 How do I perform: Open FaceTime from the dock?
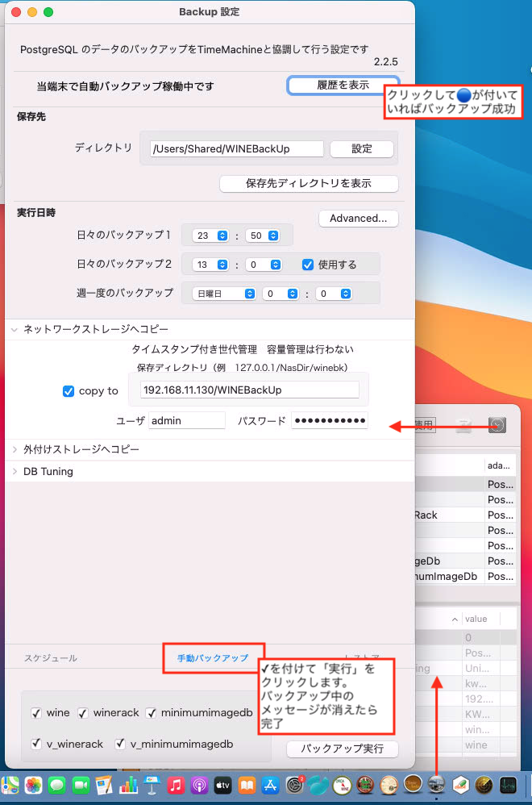(81, 784)
